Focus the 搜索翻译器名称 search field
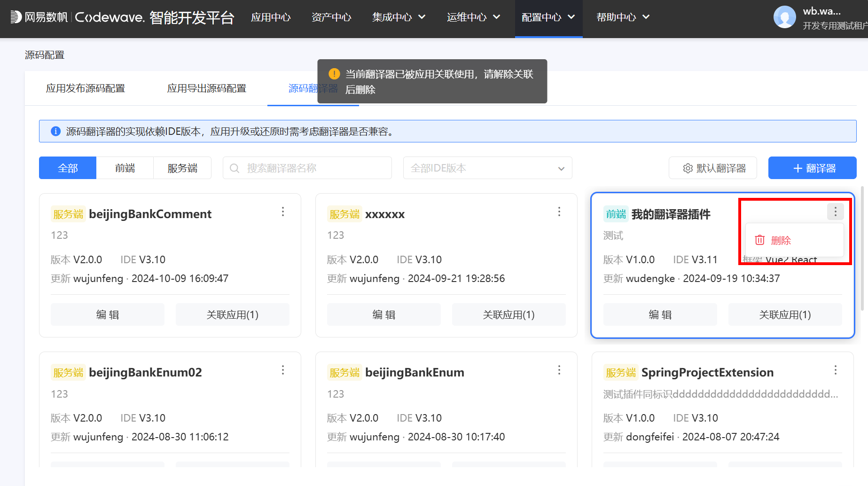Image resolution: width=868 pixels, height=486 pixels. [x=307, y=168]
